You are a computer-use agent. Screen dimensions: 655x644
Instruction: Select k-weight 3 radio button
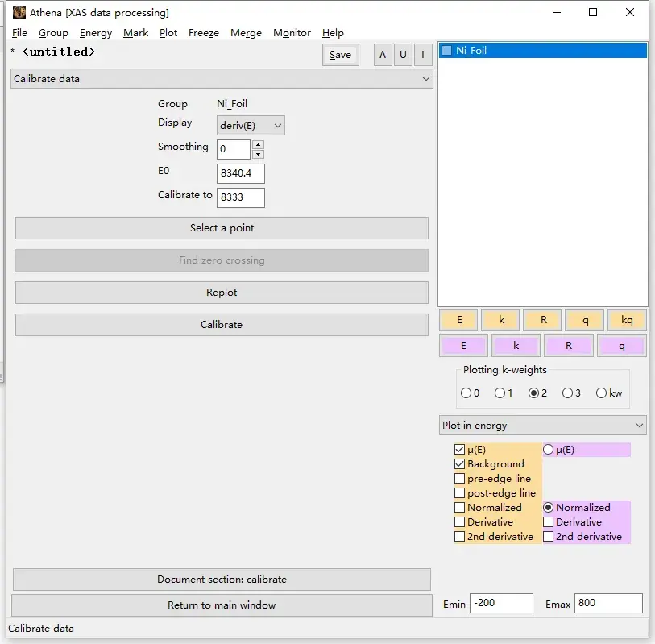pos(567,393)
